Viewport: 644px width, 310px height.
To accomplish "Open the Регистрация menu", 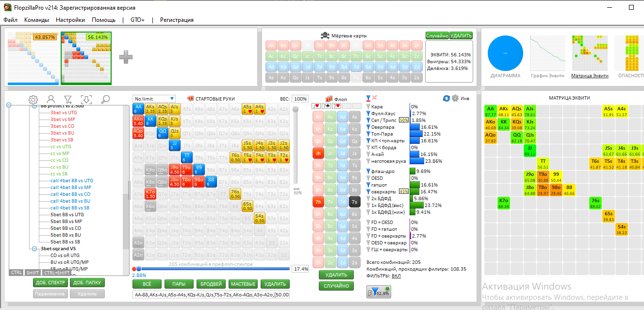I will click(177, 20).
